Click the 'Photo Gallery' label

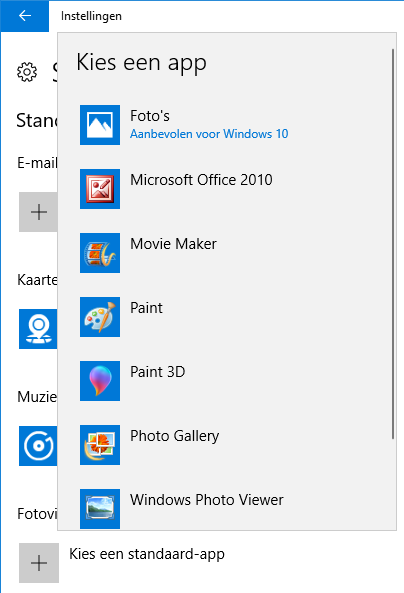coord(174,436)
